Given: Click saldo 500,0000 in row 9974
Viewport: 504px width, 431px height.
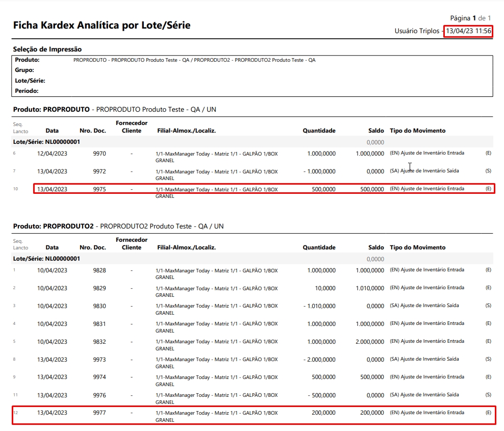Looking at the screenshot, I should coord(372,377).
